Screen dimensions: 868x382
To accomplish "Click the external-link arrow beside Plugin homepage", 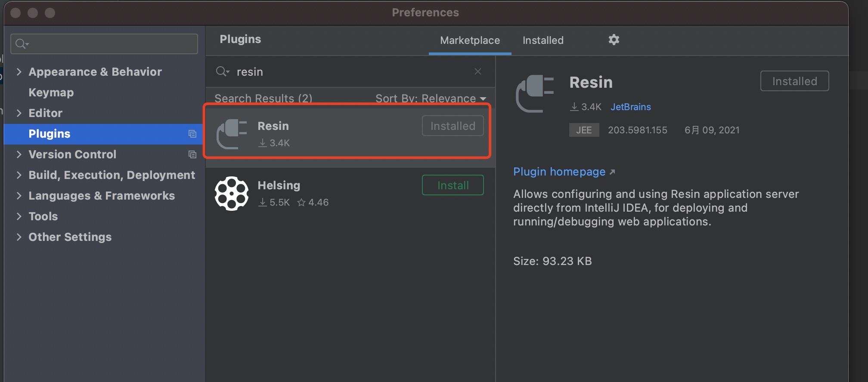I will 612,172.
